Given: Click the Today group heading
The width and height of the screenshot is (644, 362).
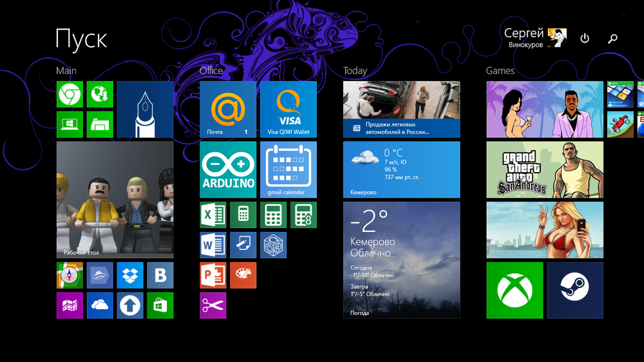Looking at the screenshot, I should coord(355,71).
